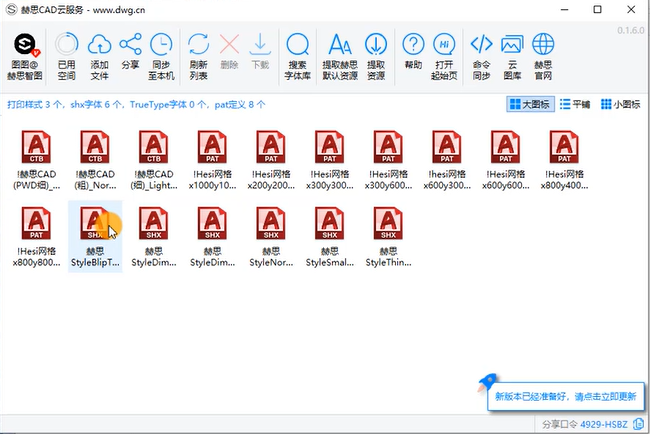Open 命令同步 command sync
This screenshot has width=650, height=434.
pyautogui.click(x=481, y=56)
